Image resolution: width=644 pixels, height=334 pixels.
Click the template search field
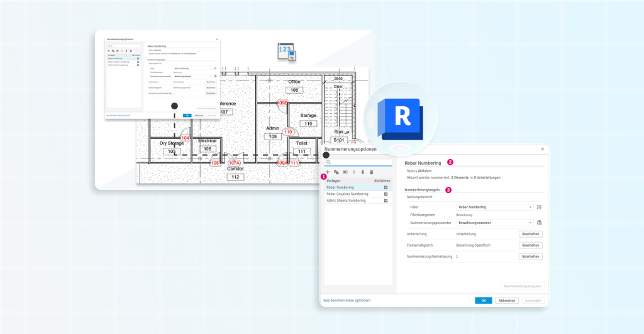pyautogui.click(x=358, y=163)
